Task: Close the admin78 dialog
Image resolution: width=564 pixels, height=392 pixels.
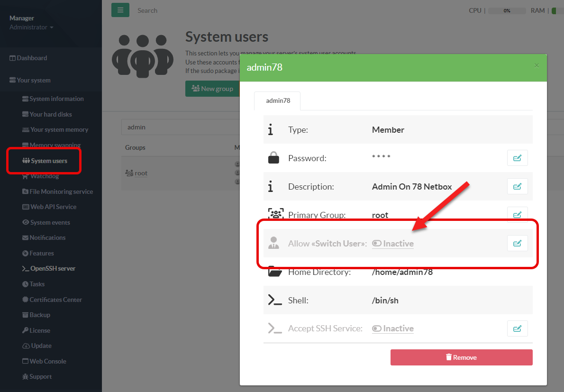Action: click(x=537, y=65)
